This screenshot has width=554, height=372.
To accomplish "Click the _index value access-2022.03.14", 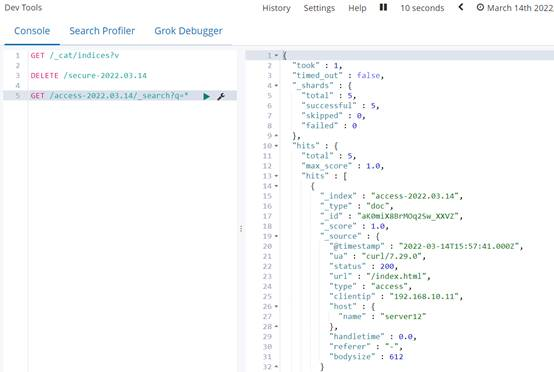I will [415, 196].
